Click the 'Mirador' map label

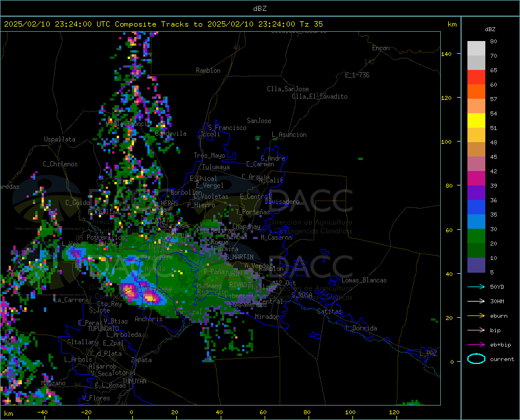[x=266, y=317]
